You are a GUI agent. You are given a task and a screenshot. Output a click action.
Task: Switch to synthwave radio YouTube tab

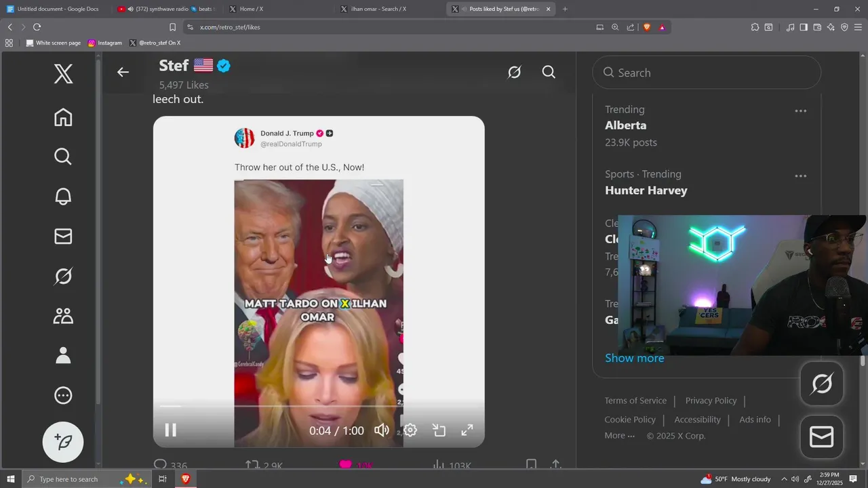(166, 9)
